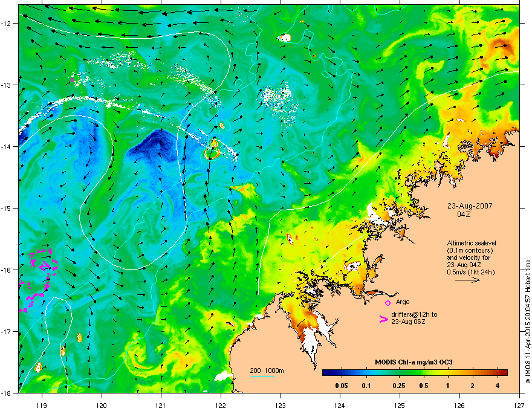
Task: Click the latitude axis label -16
Action: coord(6,270)
